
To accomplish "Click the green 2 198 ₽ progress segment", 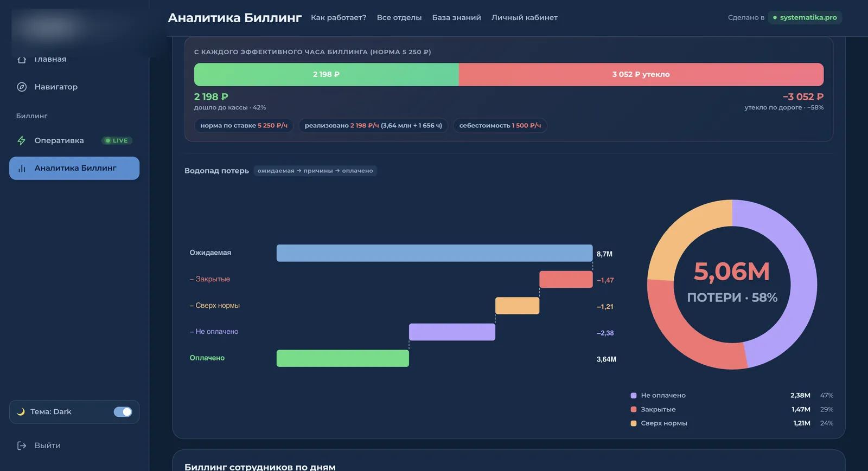I will point(327,74).
